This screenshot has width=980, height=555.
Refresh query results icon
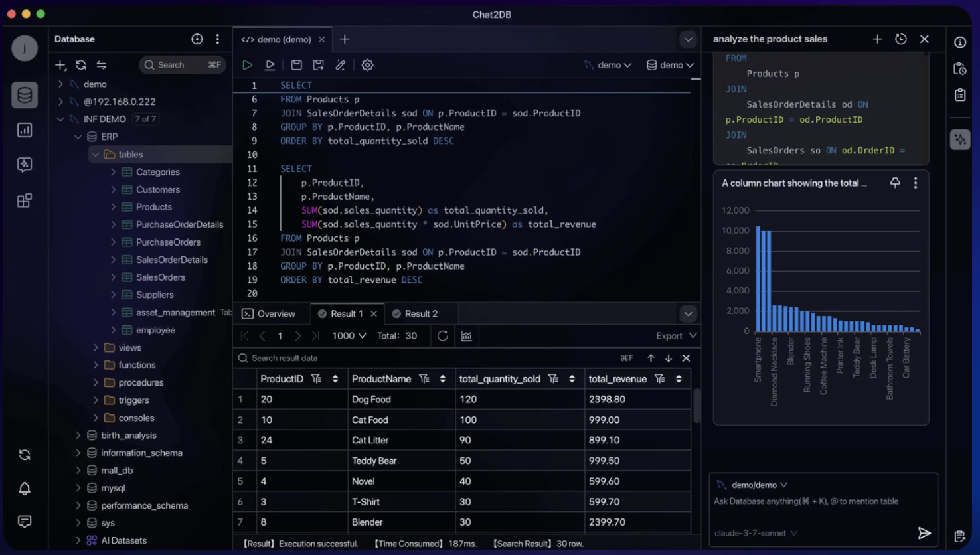click(x=443, y=336)
